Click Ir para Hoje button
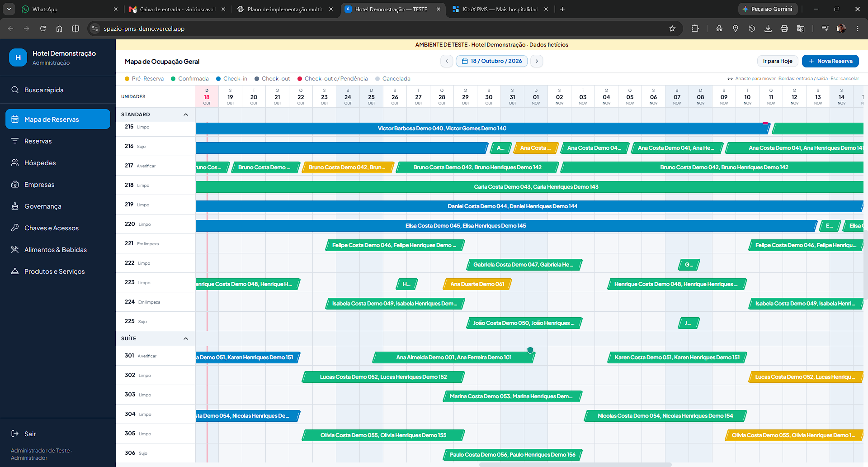Viewport: 868px width, 467px height. pos(778,61)
